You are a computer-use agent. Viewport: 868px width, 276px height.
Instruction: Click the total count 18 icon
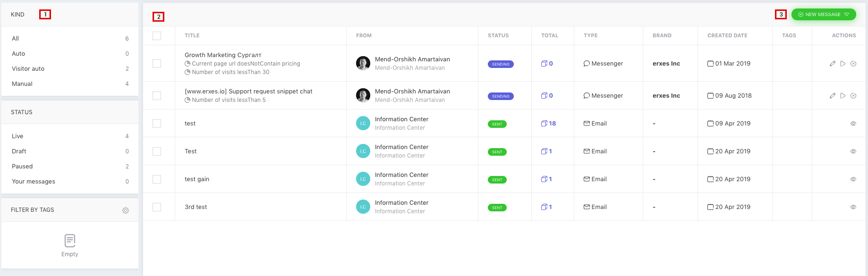[x=544, y=124]
